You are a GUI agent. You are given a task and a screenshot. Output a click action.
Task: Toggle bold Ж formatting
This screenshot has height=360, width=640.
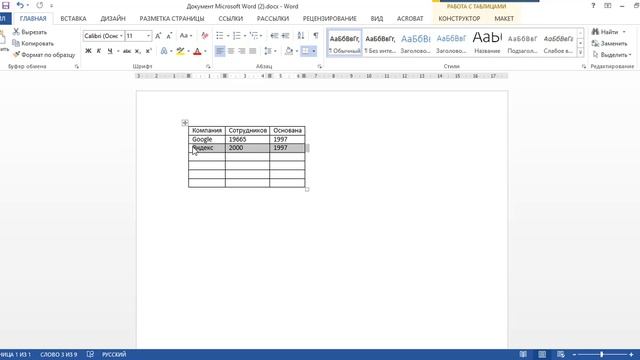coord(88,51)
